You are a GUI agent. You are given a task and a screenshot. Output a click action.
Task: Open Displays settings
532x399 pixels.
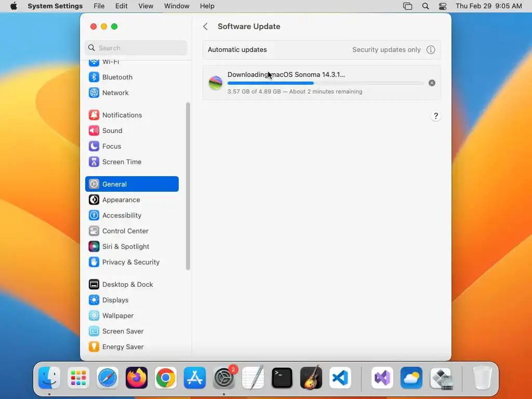[x=131, y=300]
